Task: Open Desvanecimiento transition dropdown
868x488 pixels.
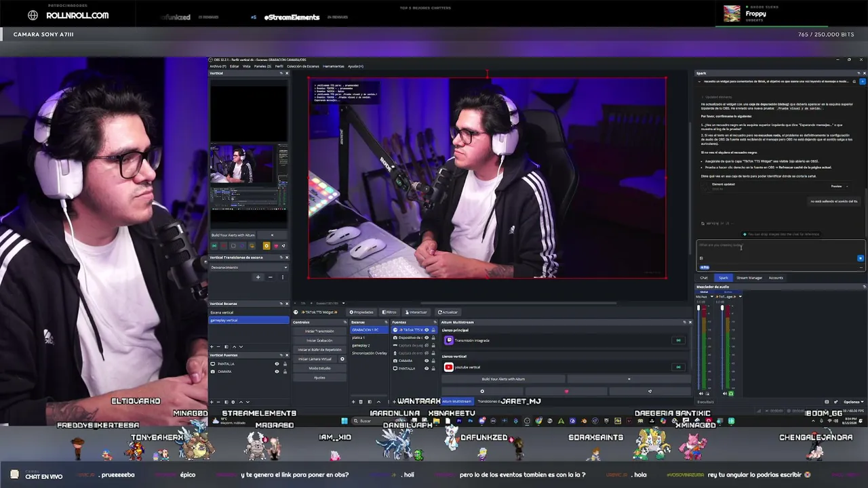Action: tap(249, 268)
